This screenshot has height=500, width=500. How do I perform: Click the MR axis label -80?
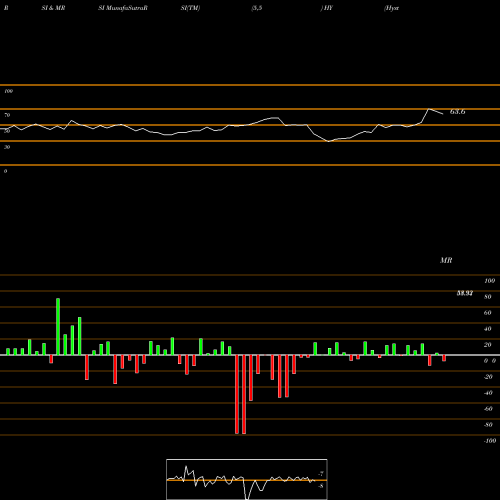point(488,425)
